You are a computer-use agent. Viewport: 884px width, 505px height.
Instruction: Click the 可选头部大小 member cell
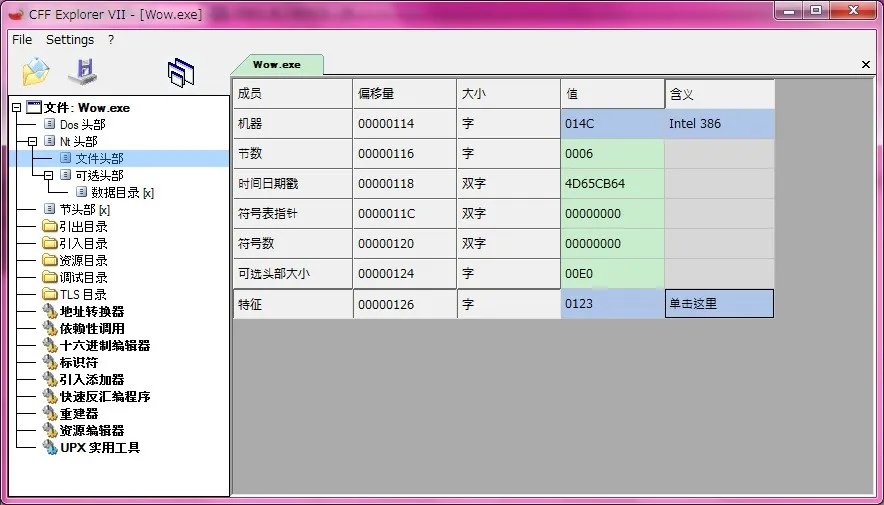point(293,273)
